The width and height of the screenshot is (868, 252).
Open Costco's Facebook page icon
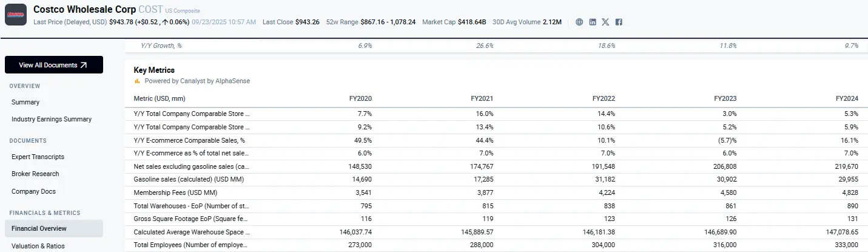[x=619, y=22]
